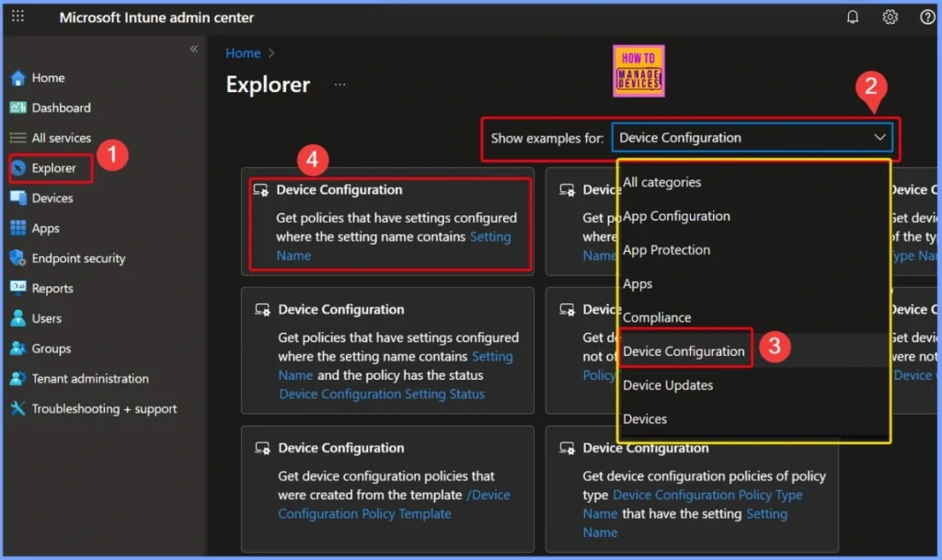Click the card mentioning policy status
The image size is (942, 560).
(387, 350)
